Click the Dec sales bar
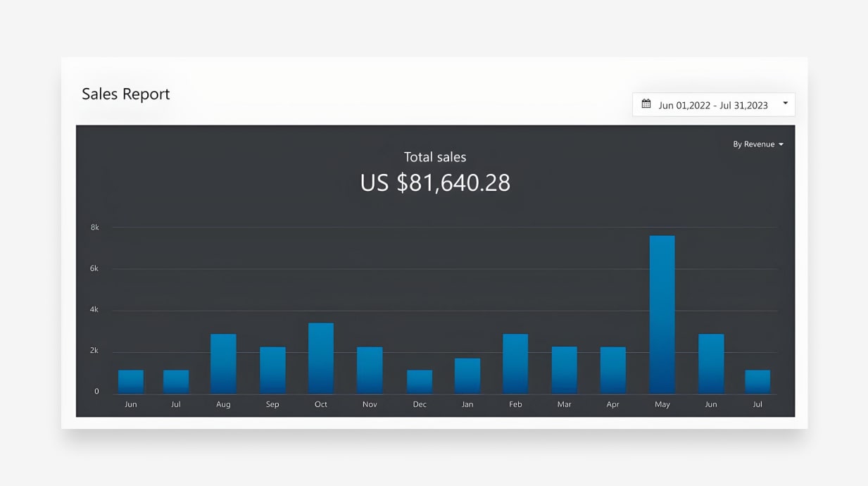The height and width of the screenshot is (486, 868). pyautogui.click(x=420, y=381)
